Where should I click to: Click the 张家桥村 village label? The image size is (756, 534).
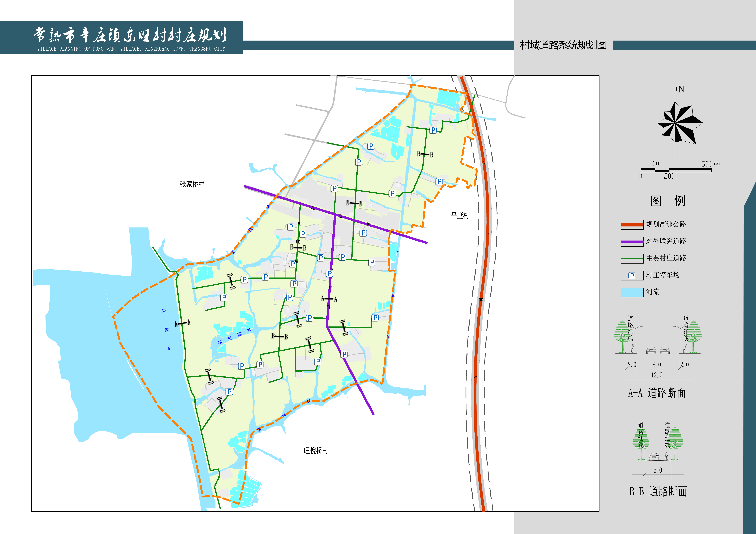pos(192,184)
